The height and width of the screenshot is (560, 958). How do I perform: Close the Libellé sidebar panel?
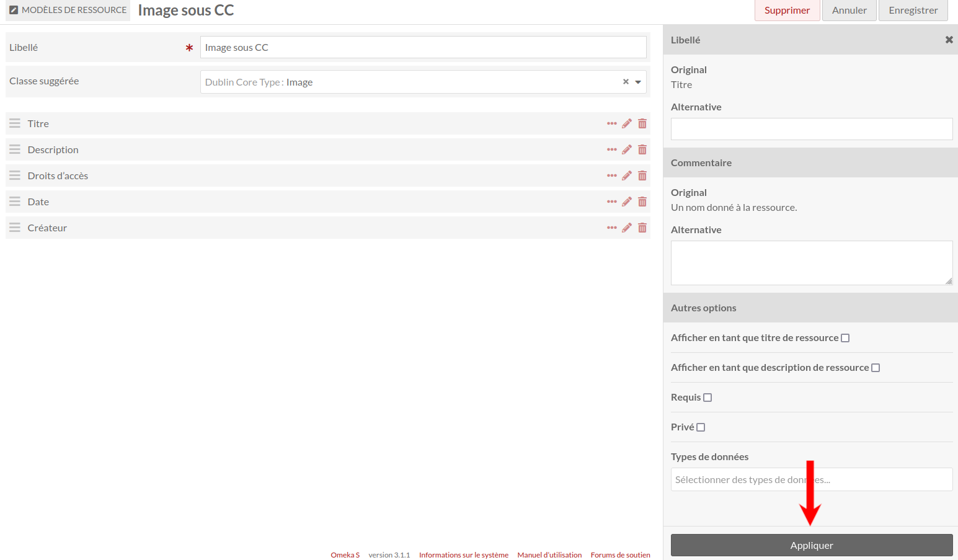coord(949,40)
